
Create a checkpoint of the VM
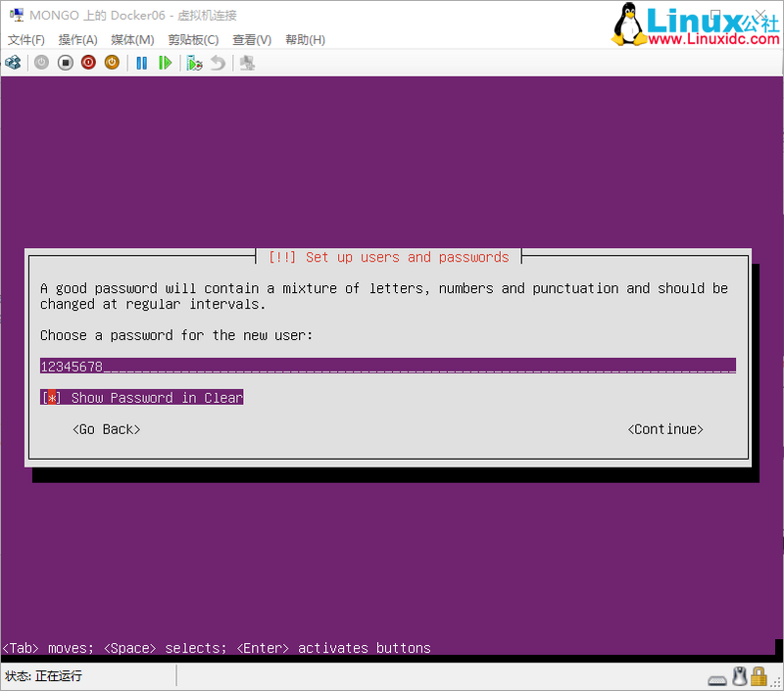[194, 63]
